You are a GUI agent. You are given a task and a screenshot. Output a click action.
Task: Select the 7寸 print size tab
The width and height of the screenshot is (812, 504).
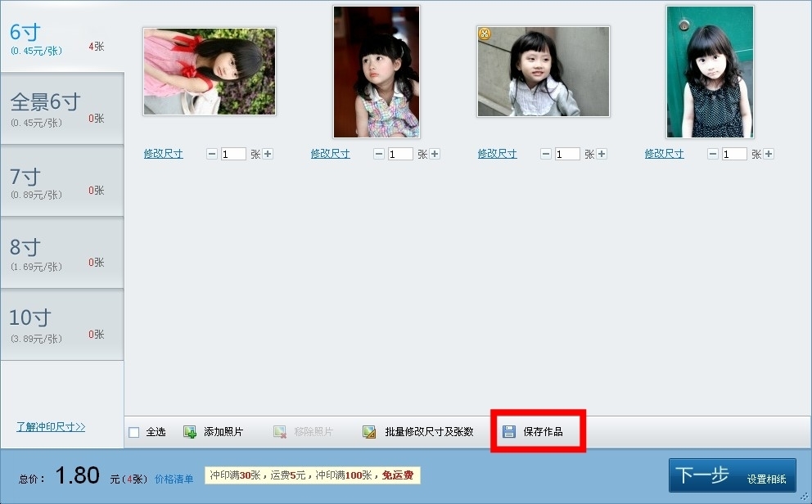(61, 181)
